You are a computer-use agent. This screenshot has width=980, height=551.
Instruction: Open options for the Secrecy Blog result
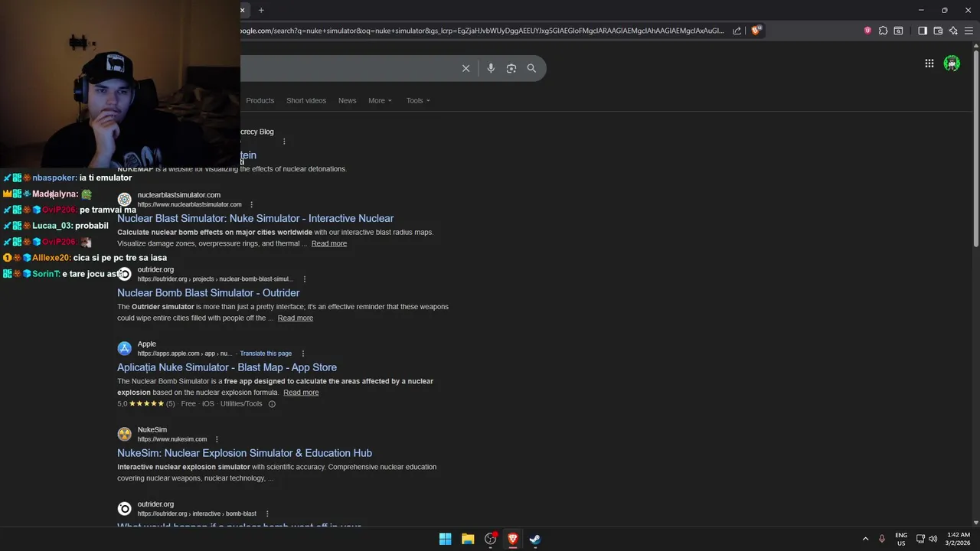coord(284,141)
